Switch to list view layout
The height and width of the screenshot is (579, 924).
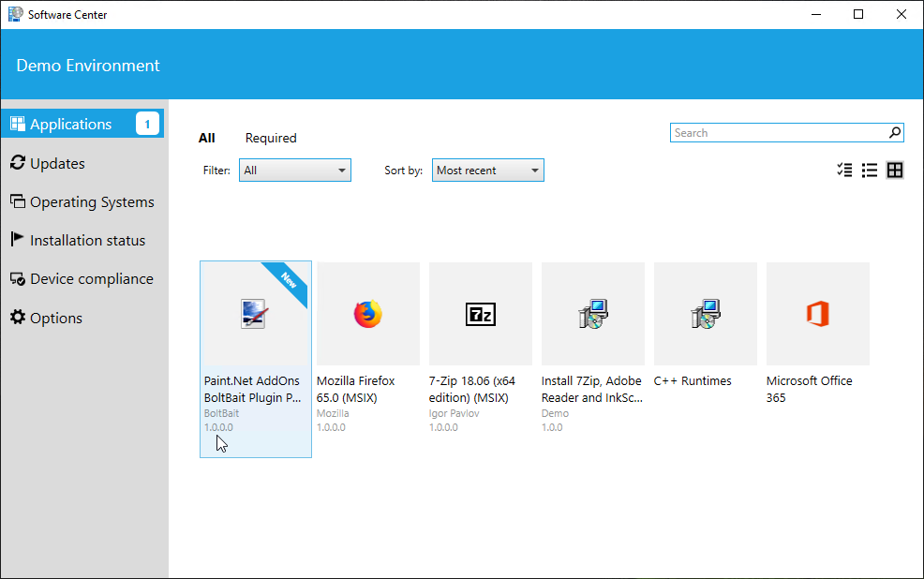(870, 171)
